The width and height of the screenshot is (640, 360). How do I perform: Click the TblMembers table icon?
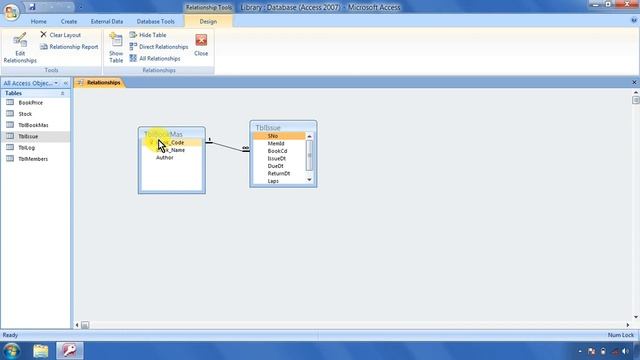[x=10, y=159]
